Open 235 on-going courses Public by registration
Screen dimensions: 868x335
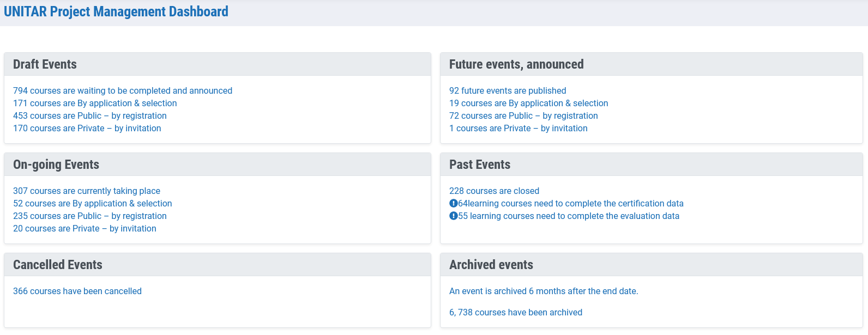pos(90,216)
